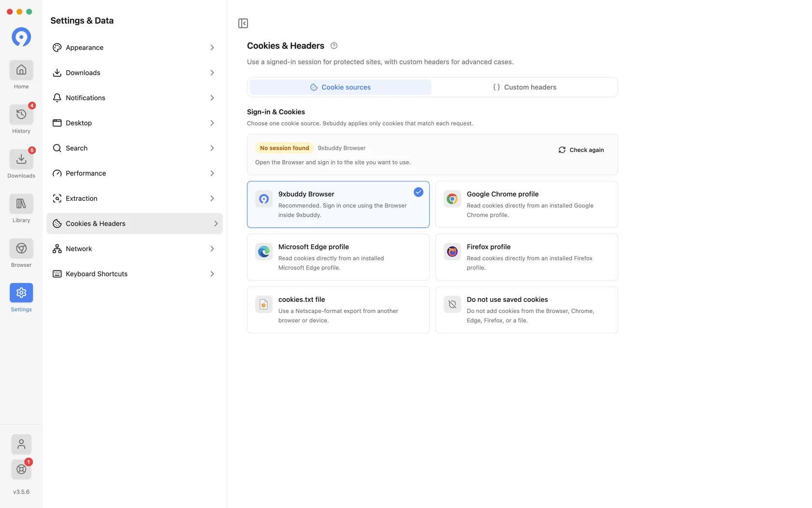812x508 pixels.
Task: Expand the Appearance settings chevron
Action: [x=212, y=47]
